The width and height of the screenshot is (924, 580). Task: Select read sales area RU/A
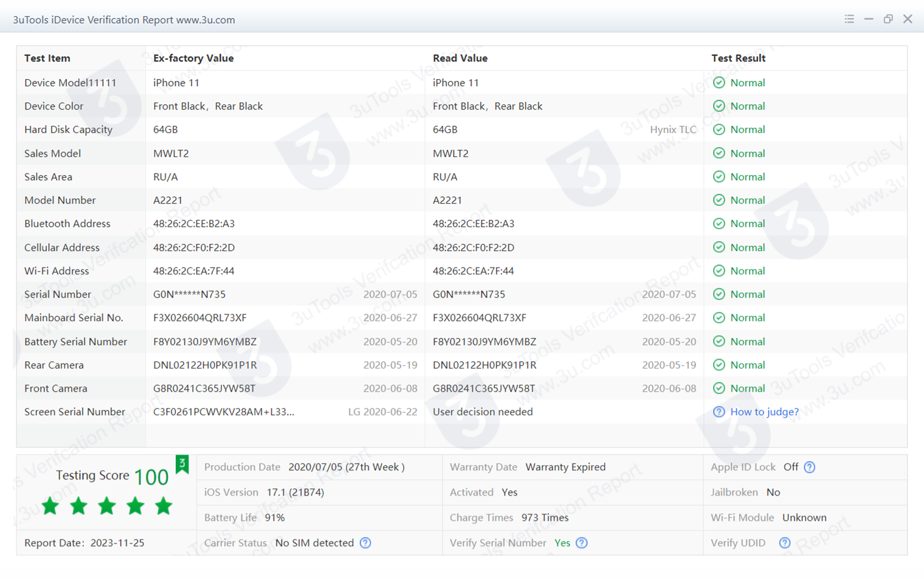tap(445, 177)
